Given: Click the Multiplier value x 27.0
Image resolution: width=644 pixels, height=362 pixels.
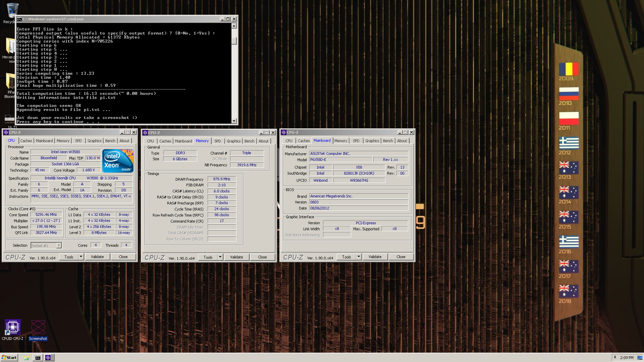Looking at the screenshot, I should [x=46, y=221].
